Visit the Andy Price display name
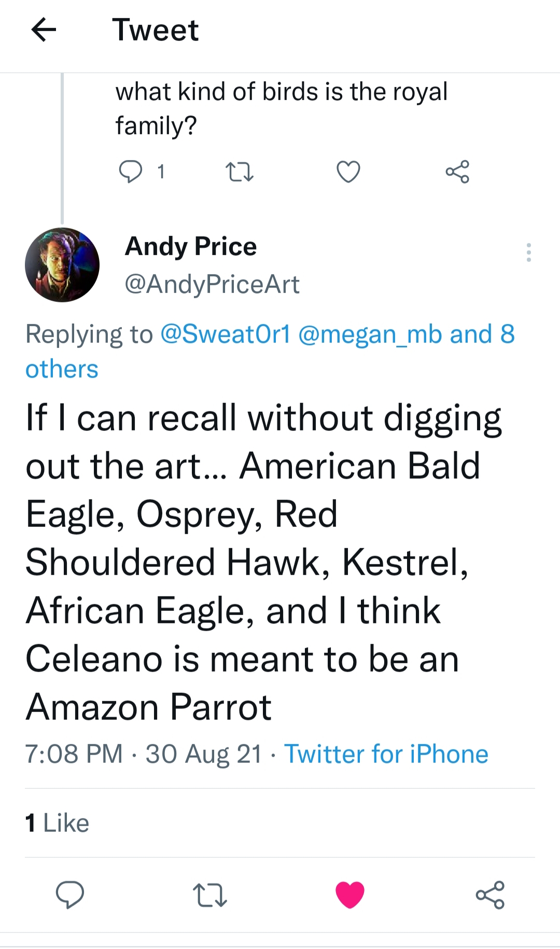560x949 pixels. [x=191, y=246]
